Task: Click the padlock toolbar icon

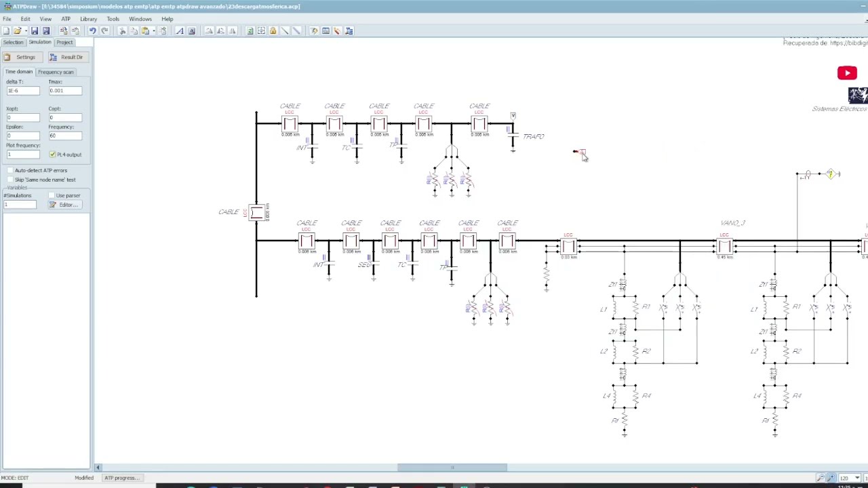Action: (273, 30)
